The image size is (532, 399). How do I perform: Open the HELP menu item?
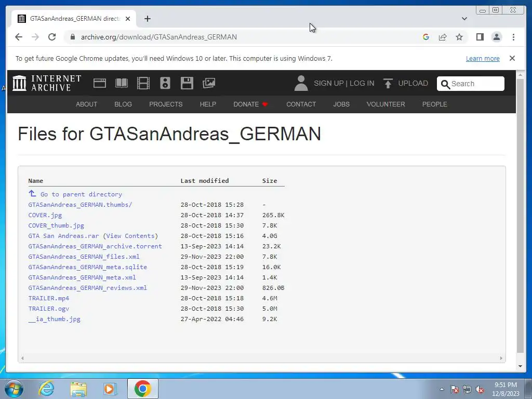pos(208,104)
